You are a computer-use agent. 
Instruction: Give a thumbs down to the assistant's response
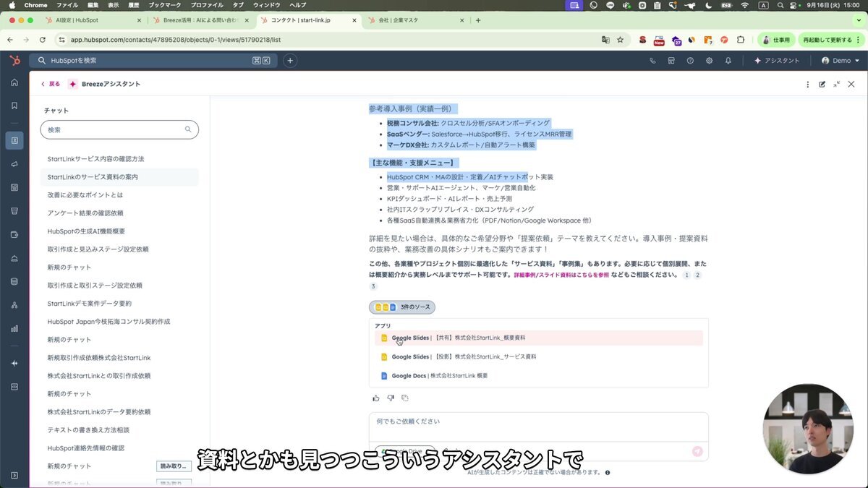(390, 398)
